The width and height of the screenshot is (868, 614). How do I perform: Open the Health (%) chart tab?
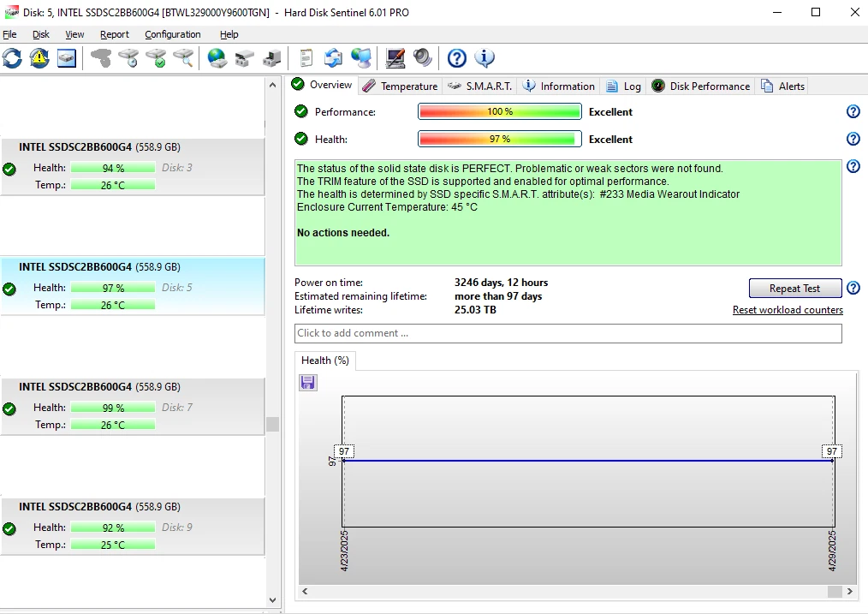click(x=325, y=361)
